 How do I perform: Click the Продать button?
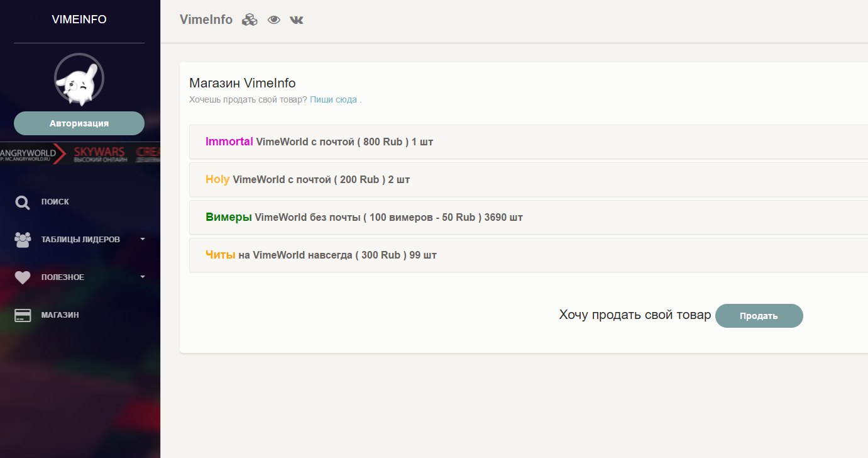point(759,316)
